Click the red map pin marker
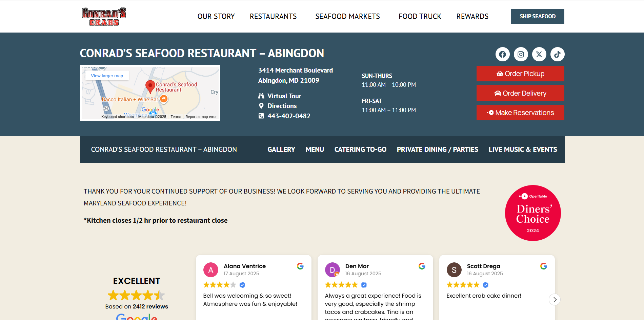The width and height of the screenshot is (644, 320). click(x=150, y=87)
